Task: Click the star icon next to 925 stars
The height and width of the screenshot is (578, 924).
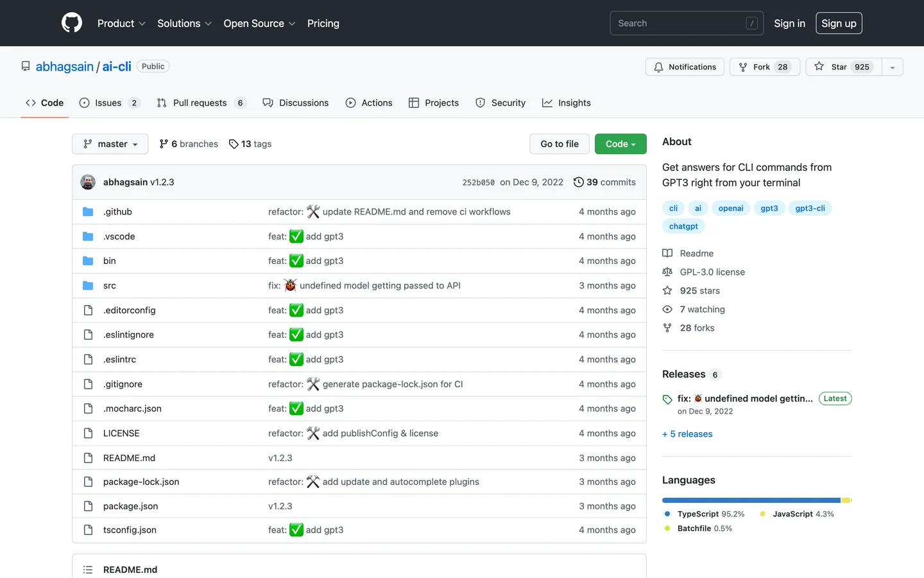Action: click(667, 291)
